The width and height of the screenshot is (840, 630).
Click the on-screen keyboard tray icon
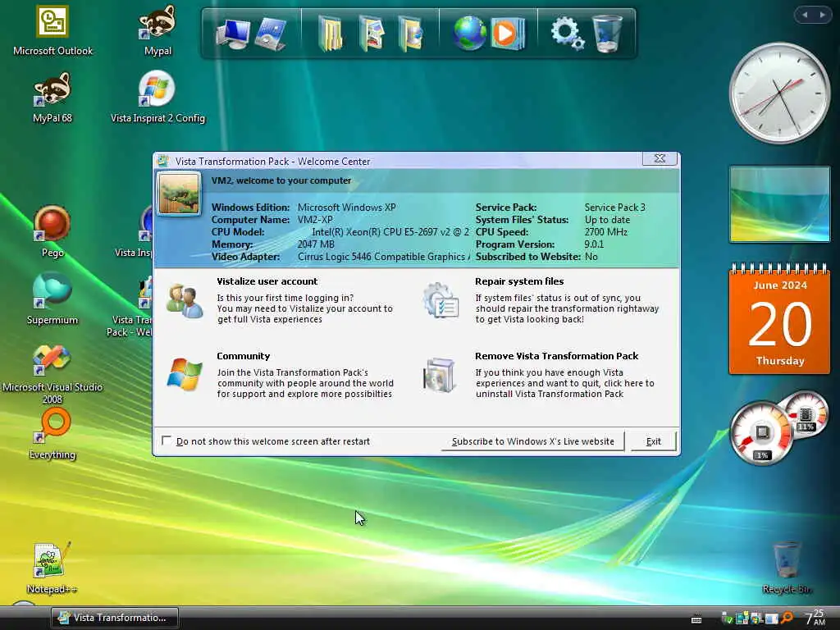[x=696, y=619]
